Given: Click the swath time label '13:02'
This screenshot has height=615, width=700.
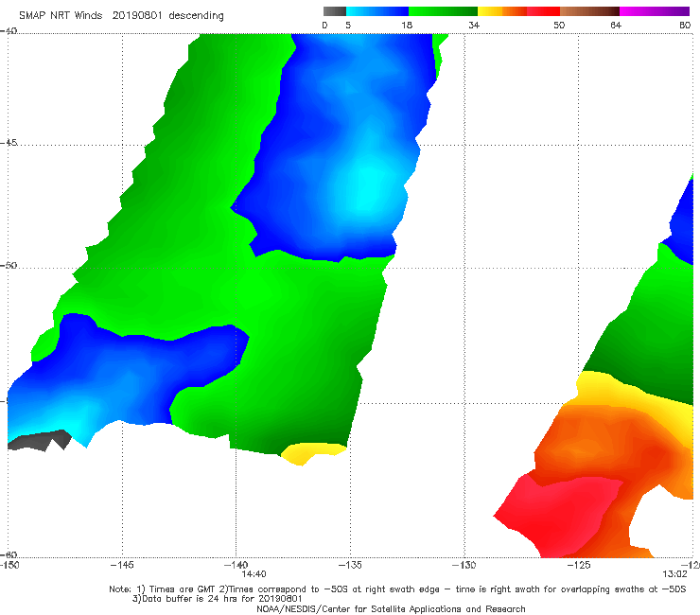Looking at the screenshot, I should click(x=674, y=574).
